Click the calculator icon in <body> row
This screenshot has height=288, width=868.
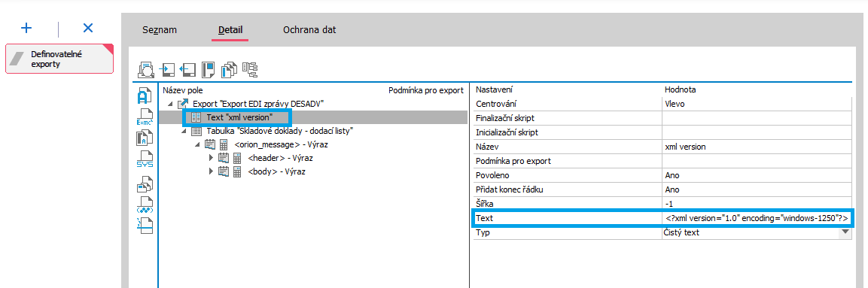(x=237, y=171)
